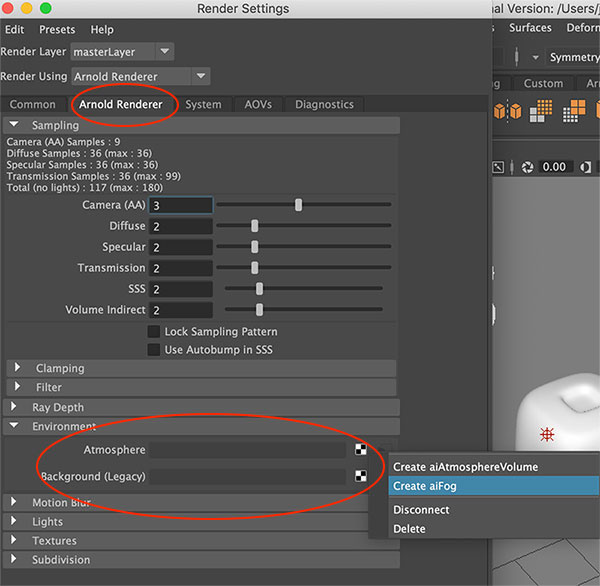Expand the Motion Blur section
The image size is (600, 586).
click(186, 502)
